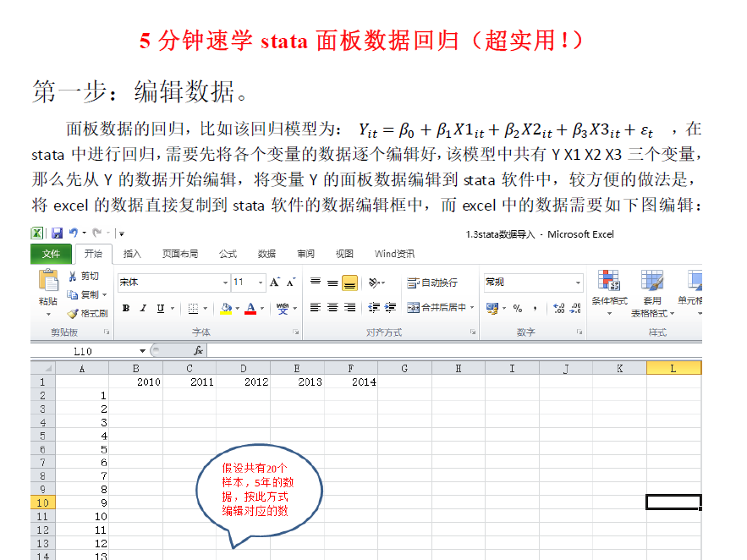
Task: Open the font size 11 dropdown
Action: [261, 283]
